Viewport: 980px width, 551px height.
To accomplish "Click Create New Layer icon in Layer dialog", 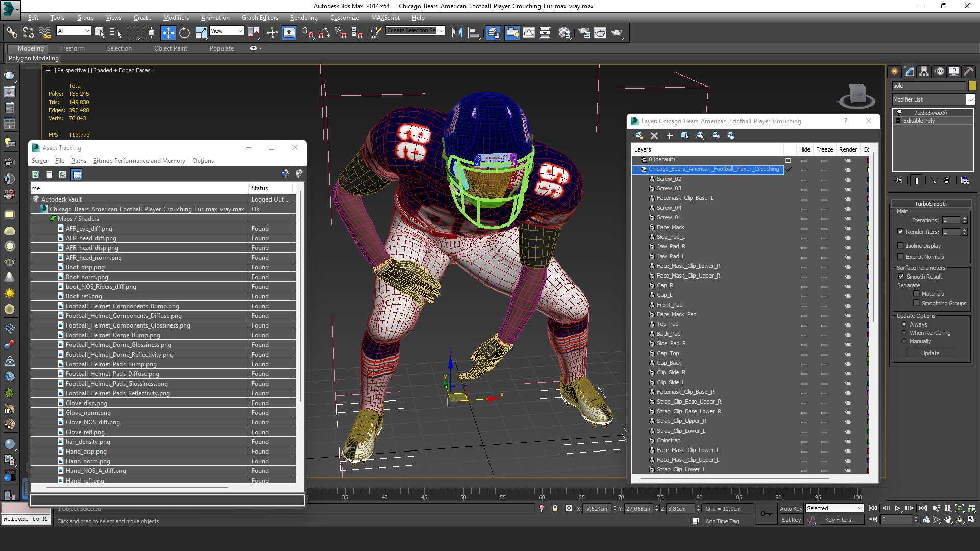I will tap(639, 136).
